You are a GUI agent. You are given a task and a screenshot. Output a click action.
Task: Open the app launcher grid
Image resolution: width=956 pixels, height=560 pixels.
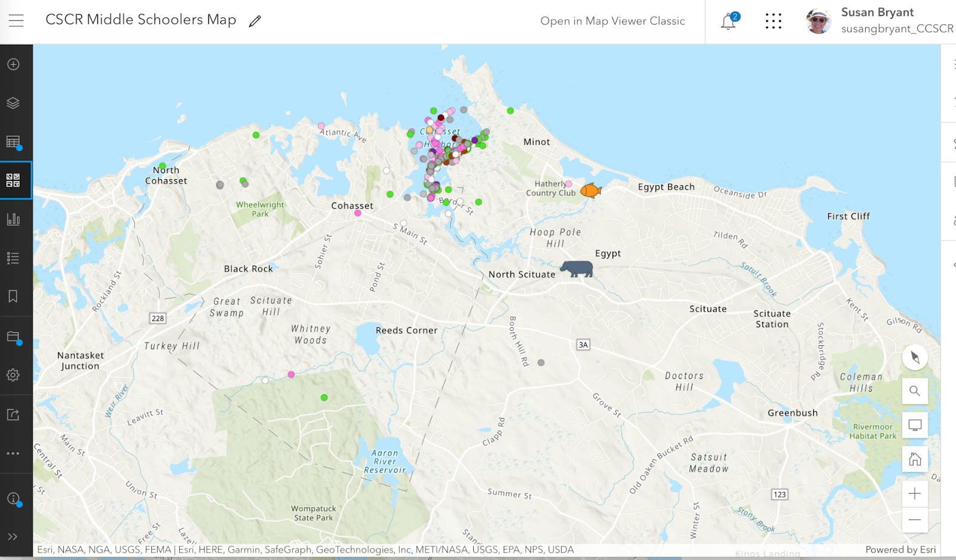click(x=773, y=21)
